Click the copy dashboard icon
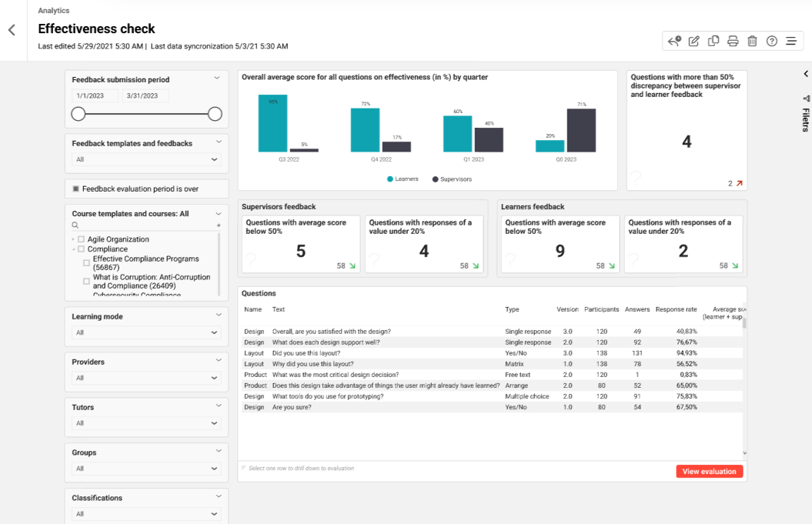812x524 pixels. point(713,41)
